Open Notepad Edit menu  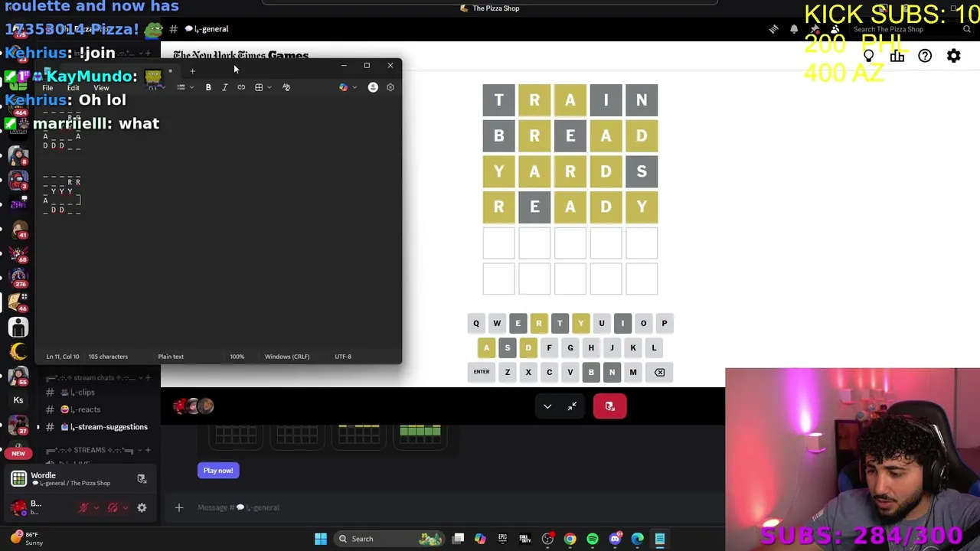point(73,88)
